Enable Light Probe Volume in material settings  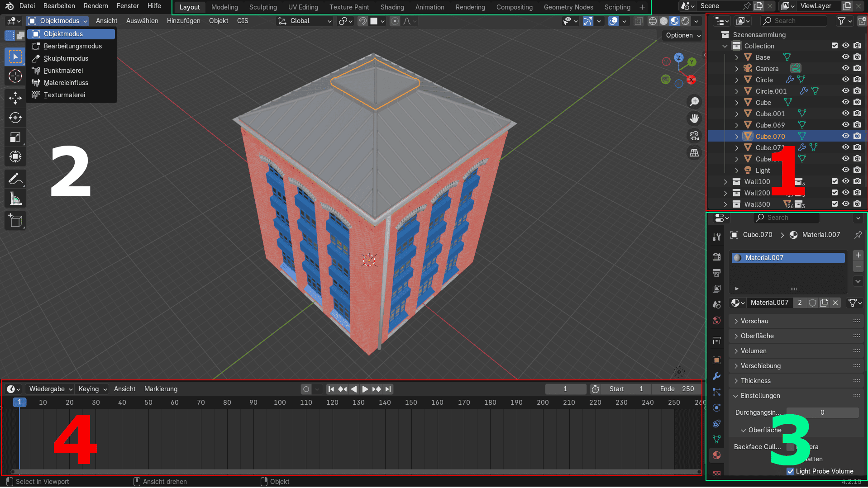pos(790,471)
